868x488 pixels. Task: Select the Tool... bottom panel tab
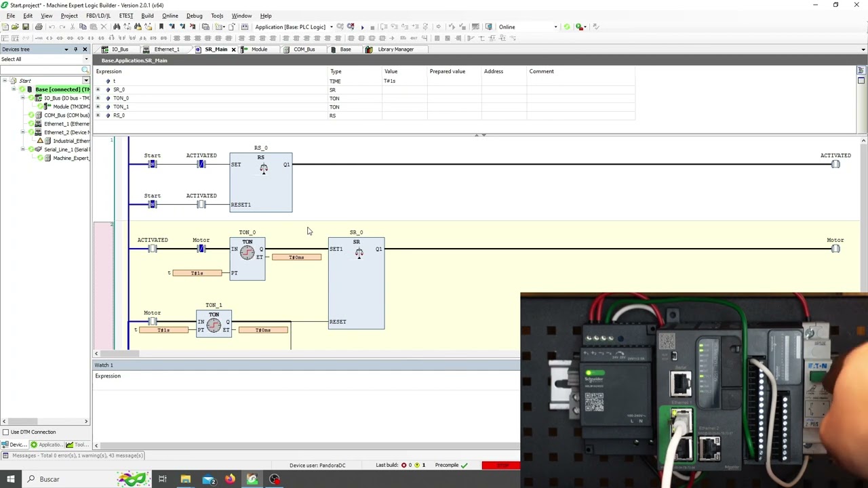(77, 445)
